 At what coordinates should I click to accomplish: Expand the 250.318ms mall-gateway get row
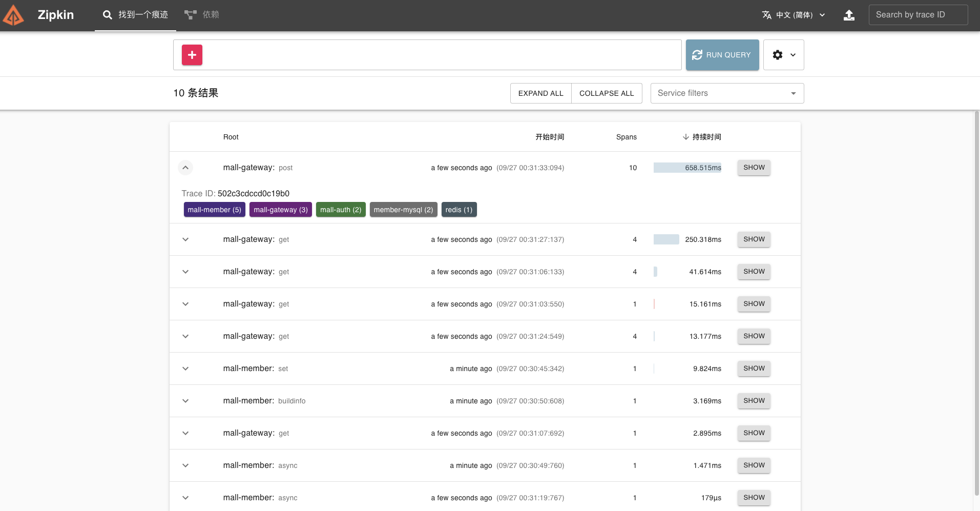pos(185,239)
